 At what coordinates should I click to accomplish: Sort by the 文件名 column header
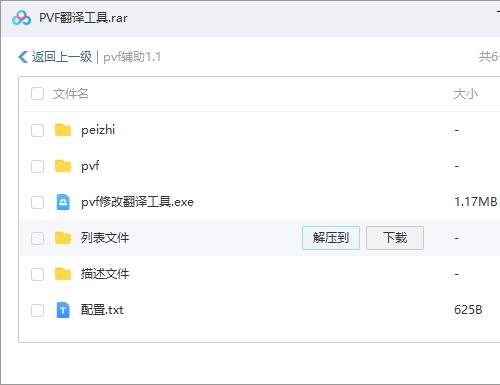70,94
